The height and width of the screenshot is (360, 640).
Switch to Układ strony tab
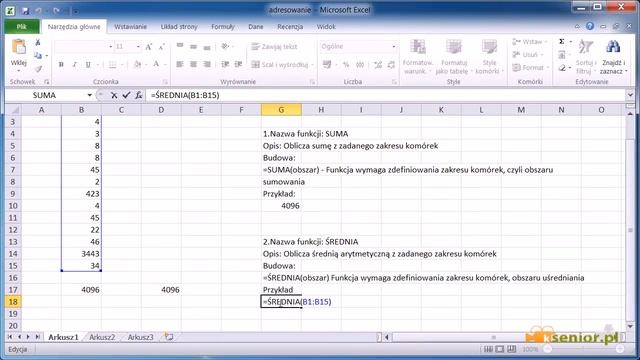[179, 27]
